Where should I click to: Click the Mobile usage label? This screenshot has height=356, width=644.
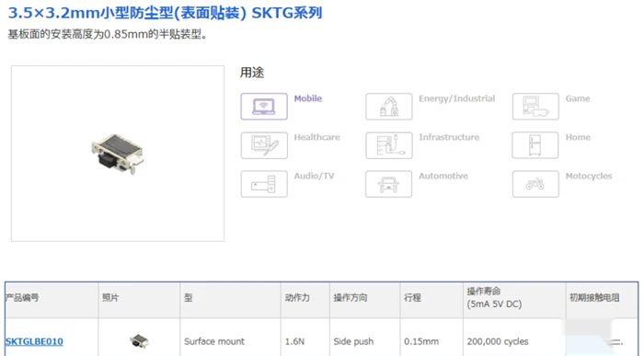click(307, 98)
